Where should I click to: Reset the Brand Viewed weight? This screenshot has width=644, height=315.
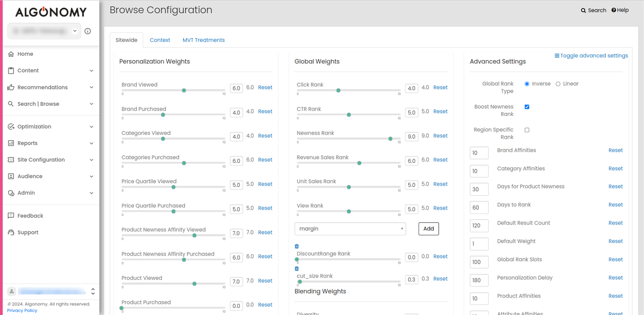[x=265, y=87]
